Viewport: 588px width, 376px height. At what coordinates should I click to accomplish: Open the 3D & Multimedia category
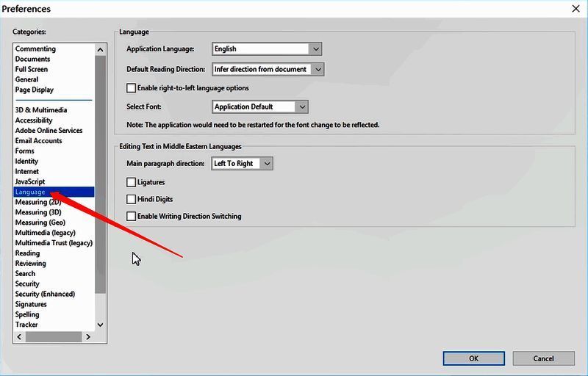point(41,110)
